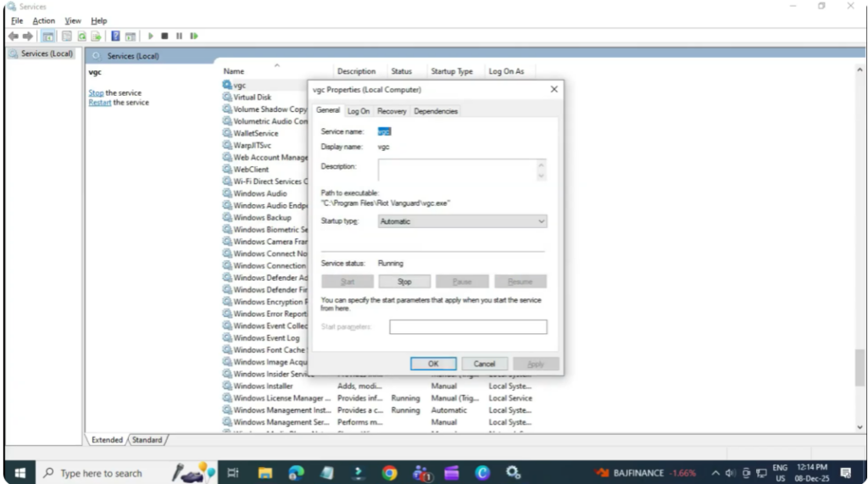
Task: Open the Properties toolbar icon
Action: click(66, 36)
